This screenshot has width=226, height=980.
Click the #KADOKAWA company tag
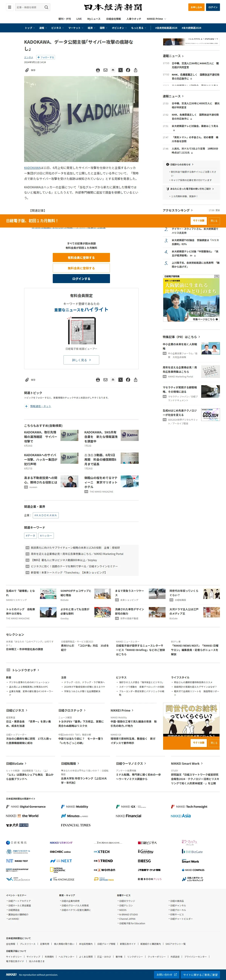click(45, 516)
